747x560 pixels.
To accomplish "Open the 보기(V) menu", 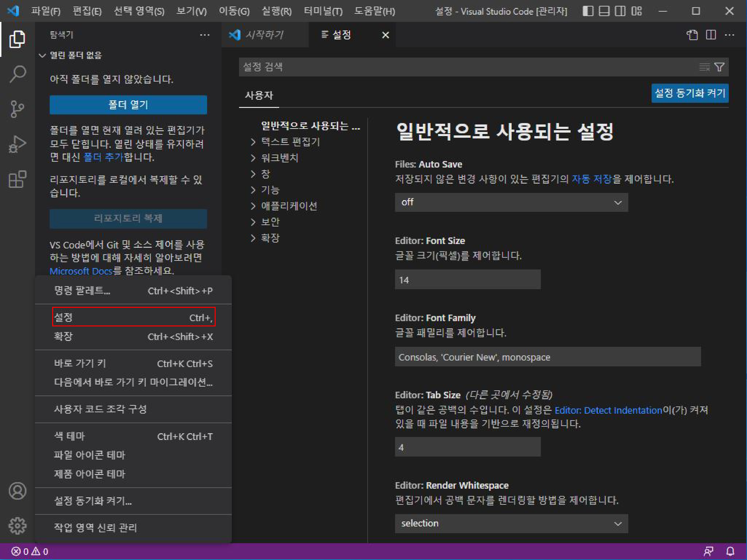I will (191, 11).
